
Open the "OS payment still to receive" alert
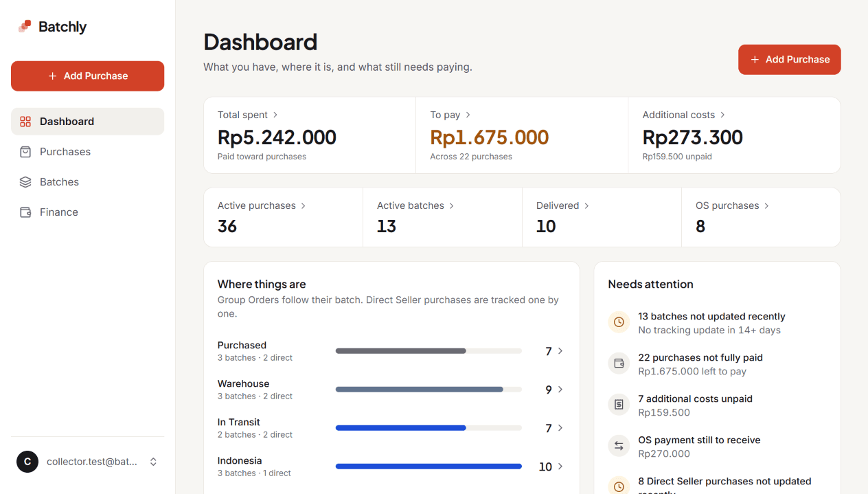click(717, 447)
